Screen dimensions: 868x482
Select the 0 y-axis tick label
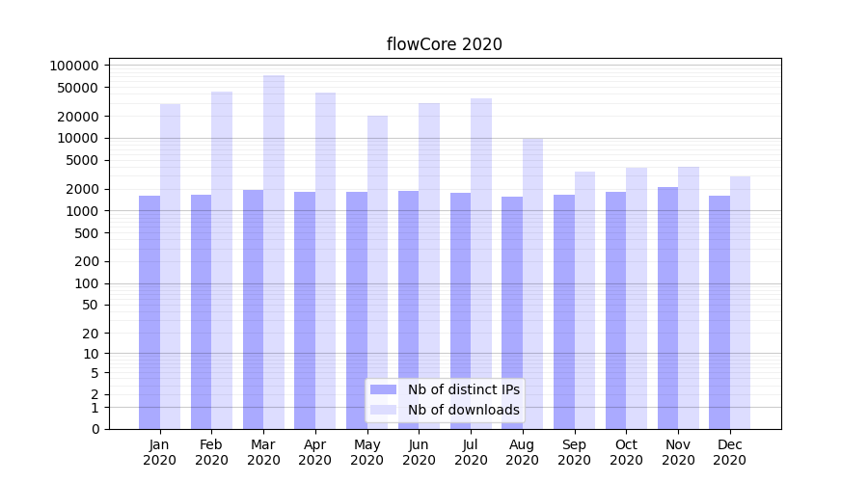coord(95,429)
